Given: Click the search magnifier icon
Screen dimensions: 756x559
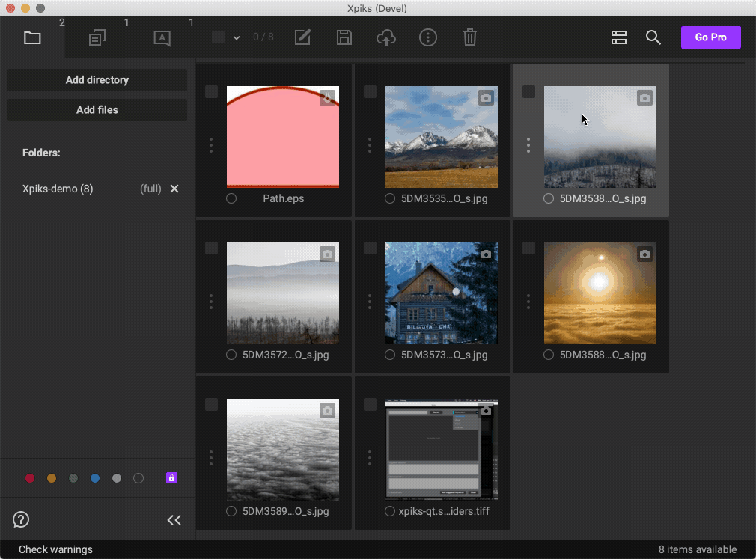Looking at the screenshot, I should (x=653, y=37).
